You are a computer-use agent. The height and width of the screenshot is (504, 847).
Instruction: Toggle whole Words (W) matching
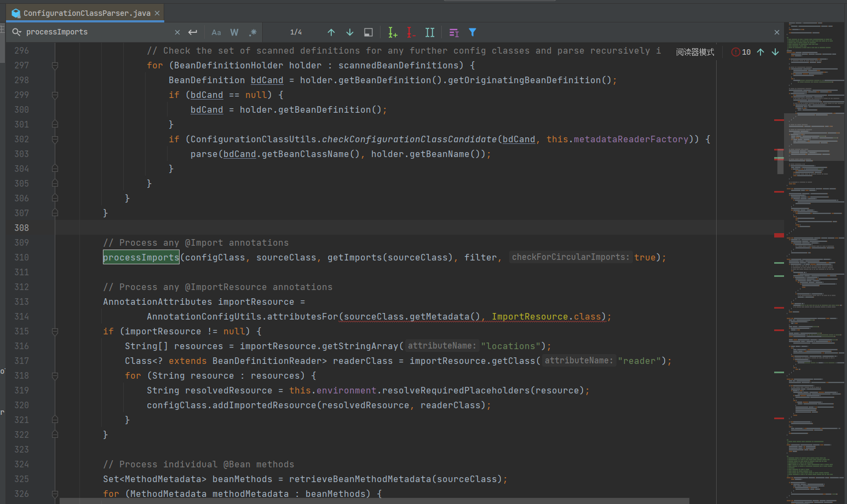pos(234,32)
